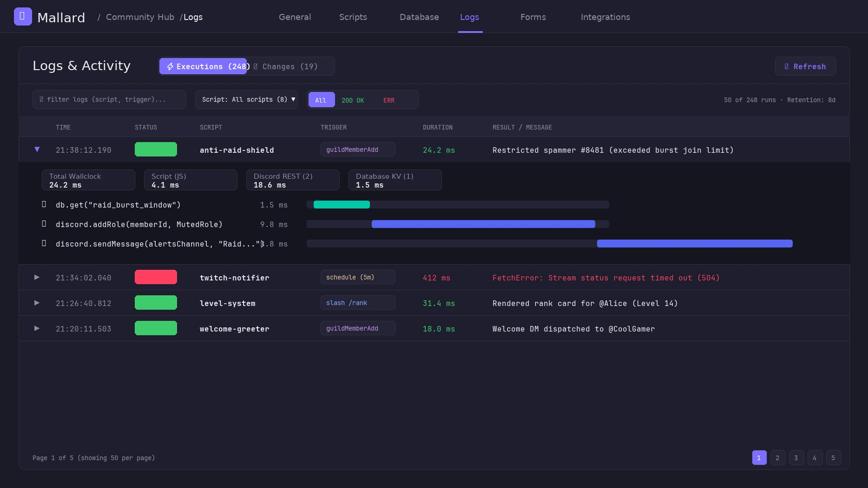Click the welcome-greeter script name

point(235,329)
